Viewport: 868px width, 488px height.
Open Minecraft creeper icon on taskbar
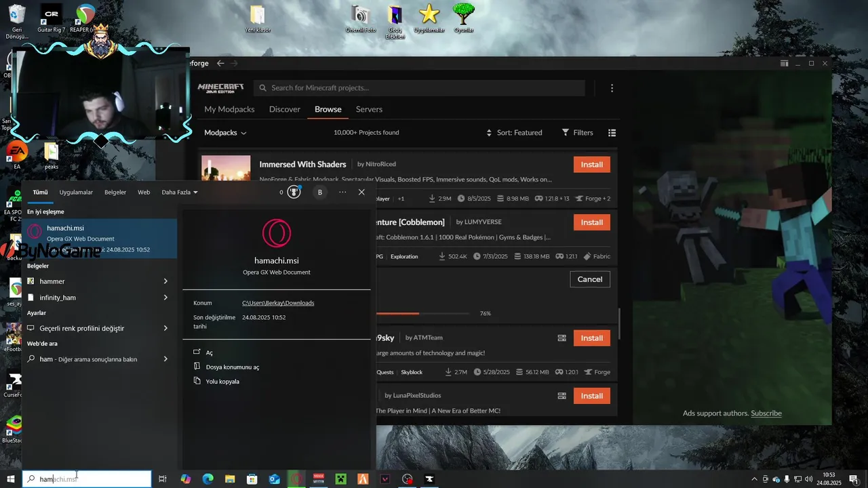tap(340, 479)
